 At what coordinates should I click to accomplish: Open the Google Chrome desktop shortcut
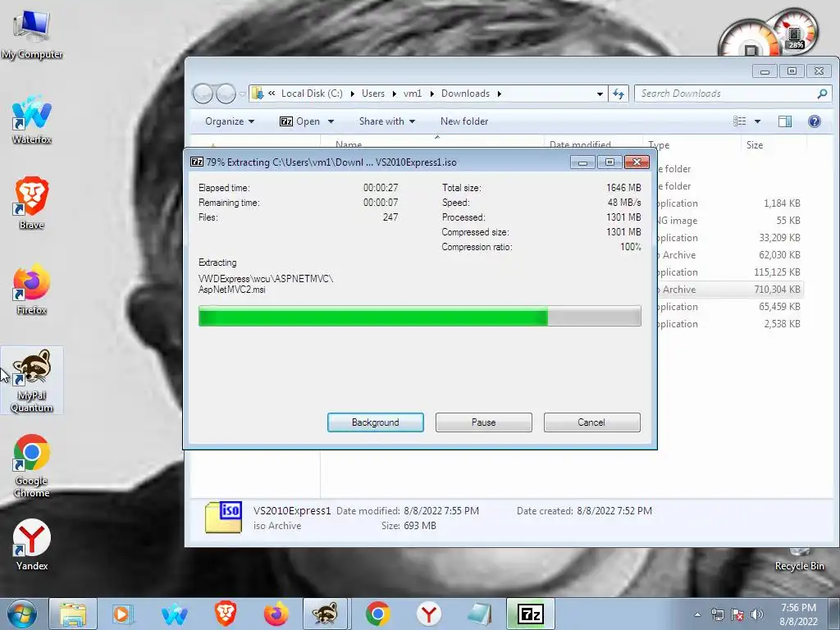tap(32, 466)
